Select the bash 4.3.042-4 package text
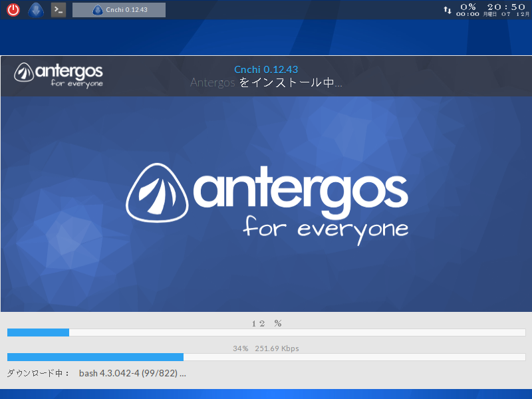This screenshot has width=532, height=399. click(x=132, y=373)
